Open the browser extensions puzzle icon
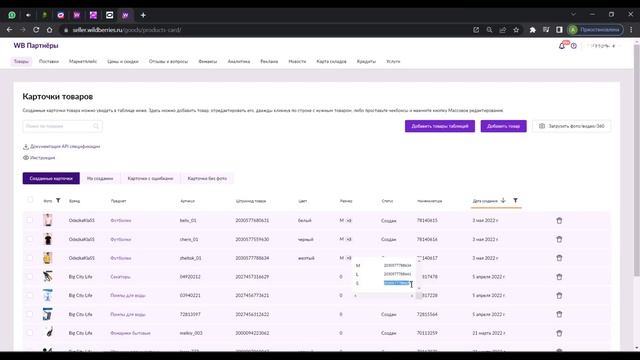The image size is (640, 360). (x=533, y=30)
